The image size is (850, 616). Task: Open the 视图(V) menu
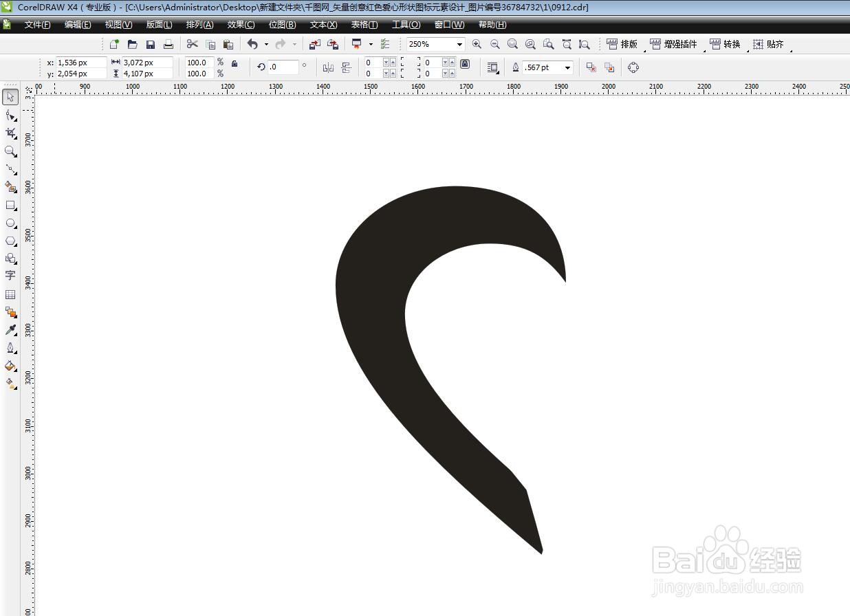pyautogui.click(x=118, y=25)
